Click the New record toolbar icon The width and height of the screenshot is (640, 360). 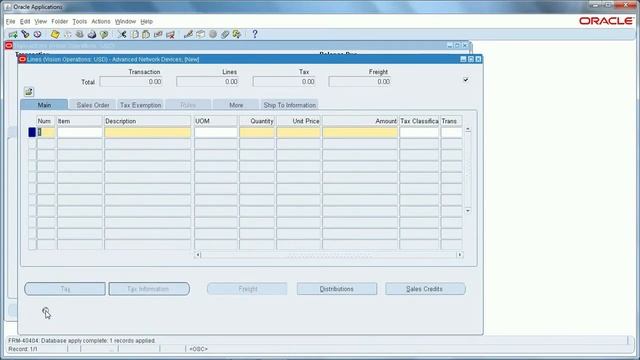pyautogui.click(x=13, y=35)
